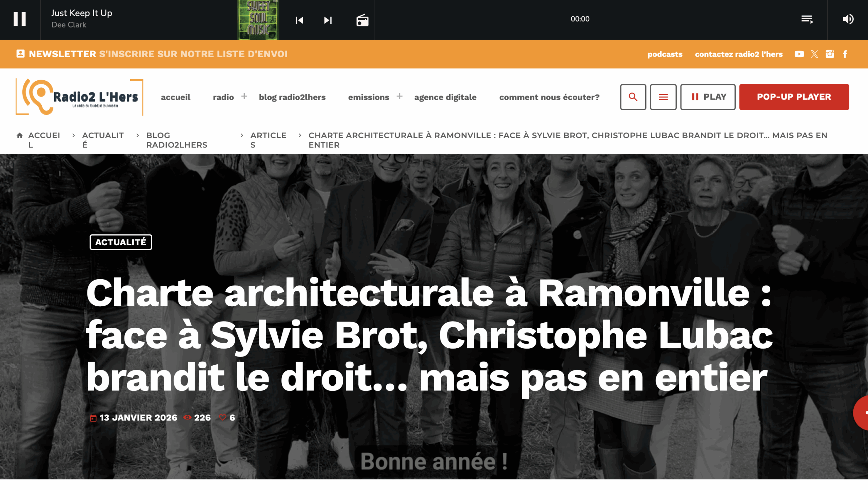Open the Facebook page icon
This screenshot has height=490, width=868.
point(845,54)
